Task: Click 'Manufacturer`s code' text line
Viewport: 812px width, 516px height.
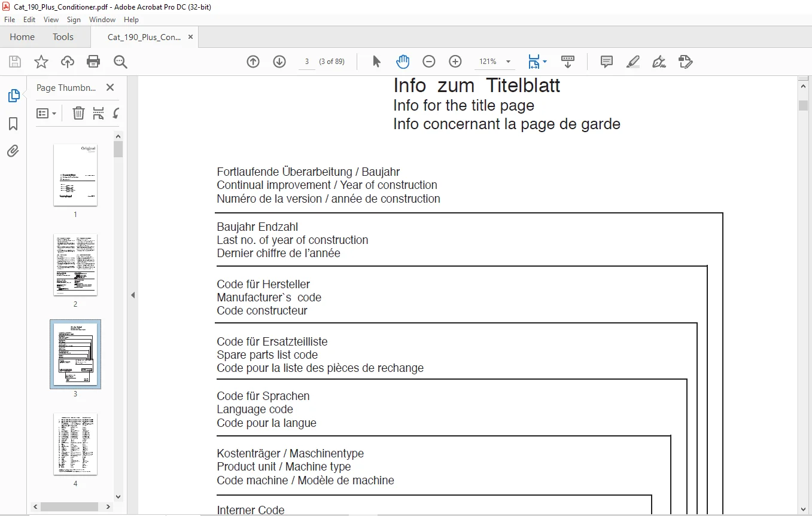Action: point(269,297)
